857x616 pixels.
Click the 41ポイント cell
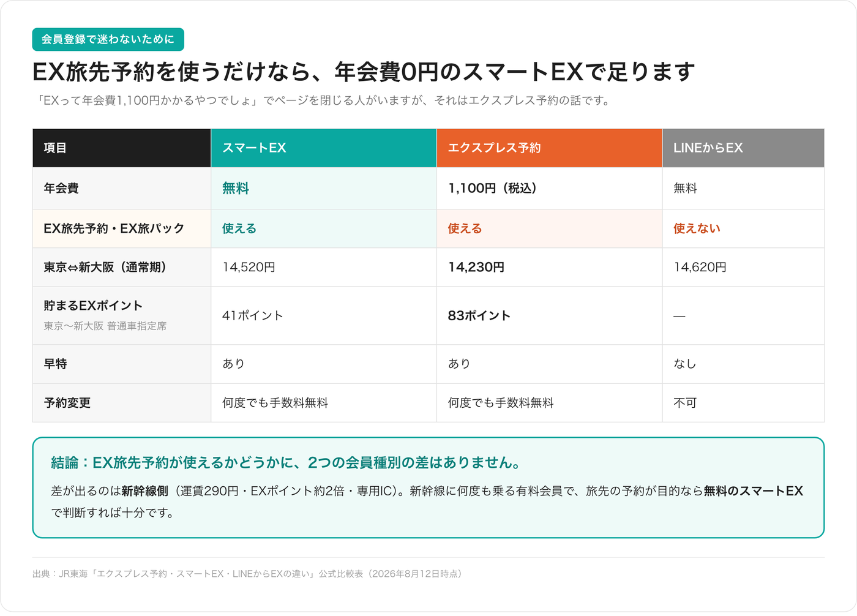(x=324, y=315)
